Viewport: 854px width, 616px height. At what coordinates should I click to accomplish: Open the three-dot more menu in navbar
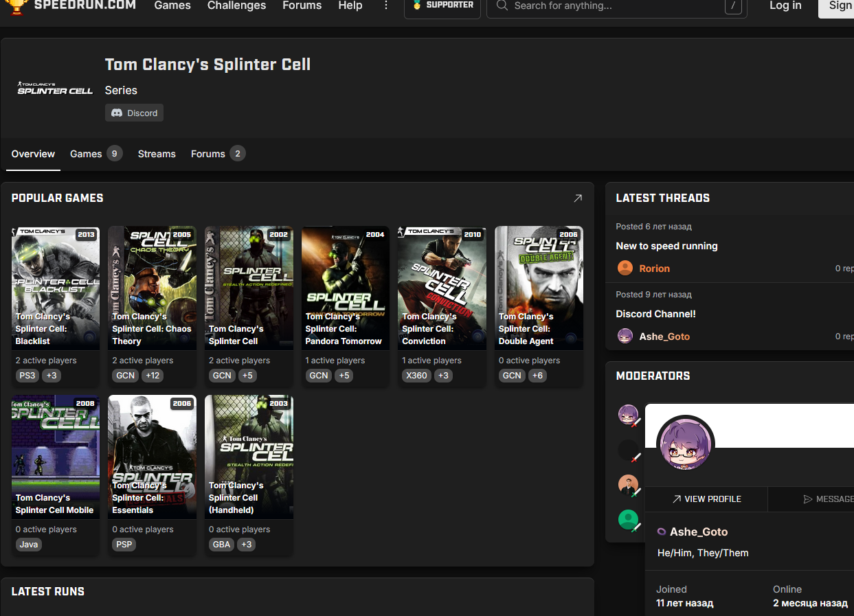(385, 5)
